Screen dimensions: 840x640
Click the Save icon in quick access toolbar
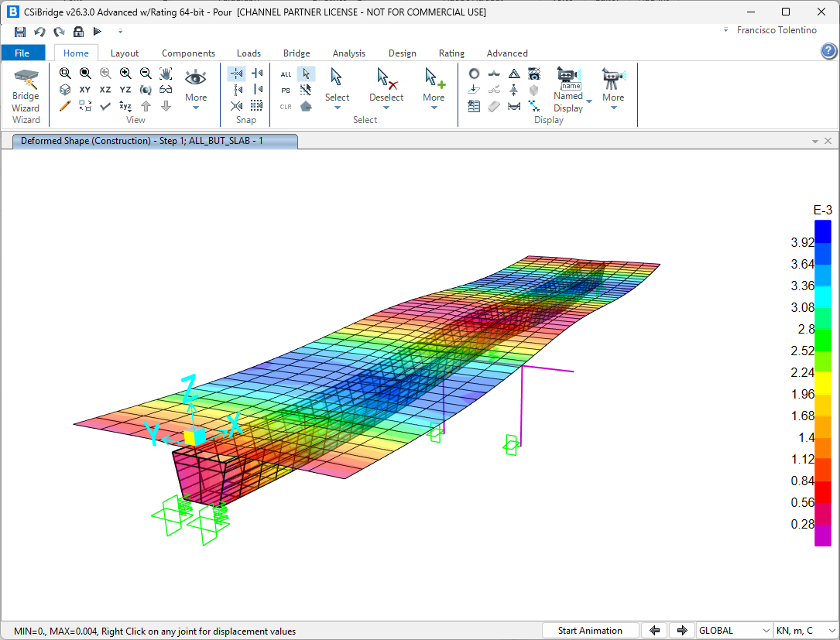click(20, 32)
